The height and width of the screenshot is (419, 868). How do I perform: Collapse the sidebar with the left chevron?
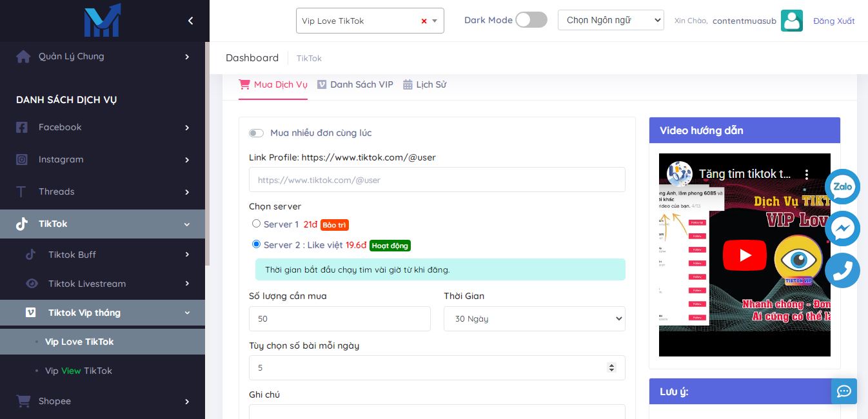coord(190,21)
